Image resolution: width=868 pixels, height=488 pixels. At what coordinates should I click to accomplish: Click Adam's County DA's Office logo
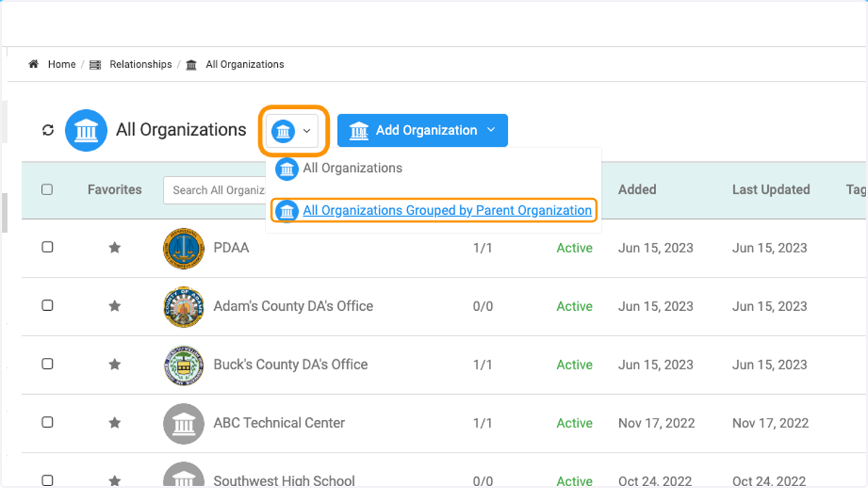184,307
